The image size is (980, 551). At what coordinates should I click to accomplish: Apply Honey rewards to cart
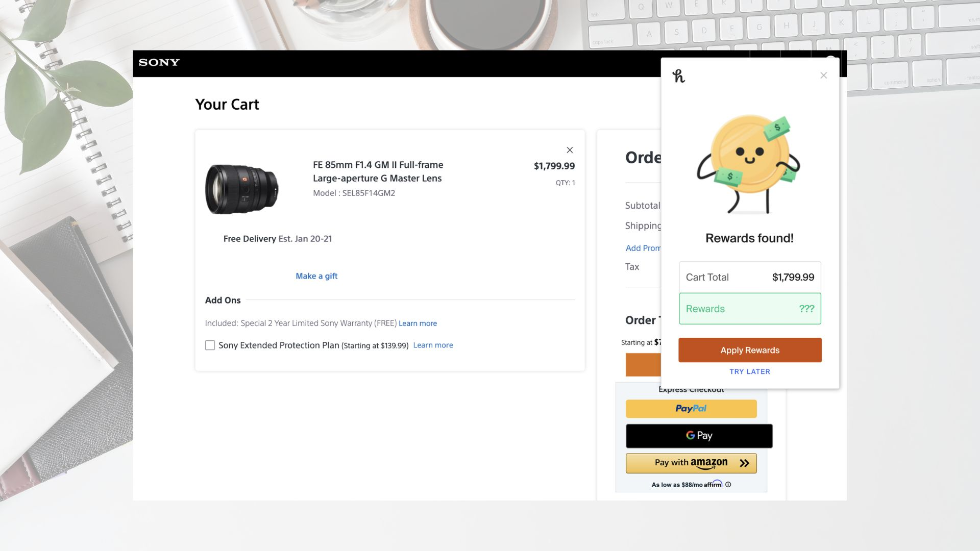749,350
